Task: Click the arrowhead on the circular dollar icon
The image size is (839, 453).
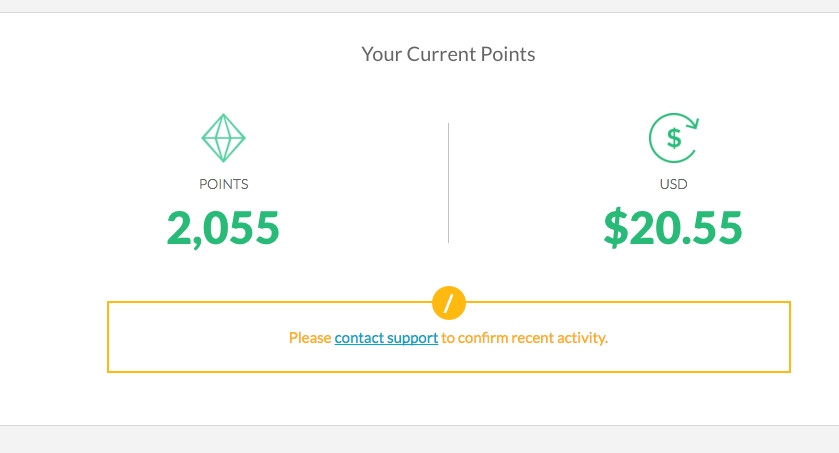Action: (x=692, y=123)
